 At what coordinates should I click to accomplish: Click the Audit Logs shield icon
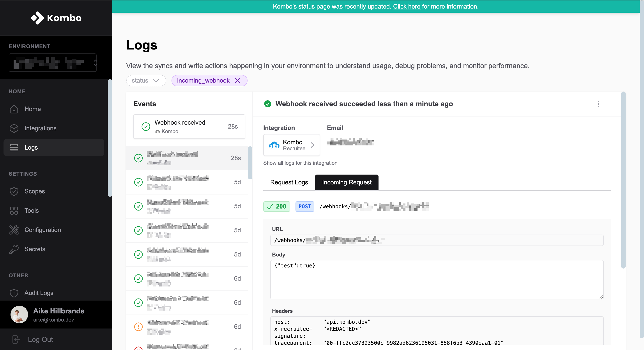coord(14,293)
